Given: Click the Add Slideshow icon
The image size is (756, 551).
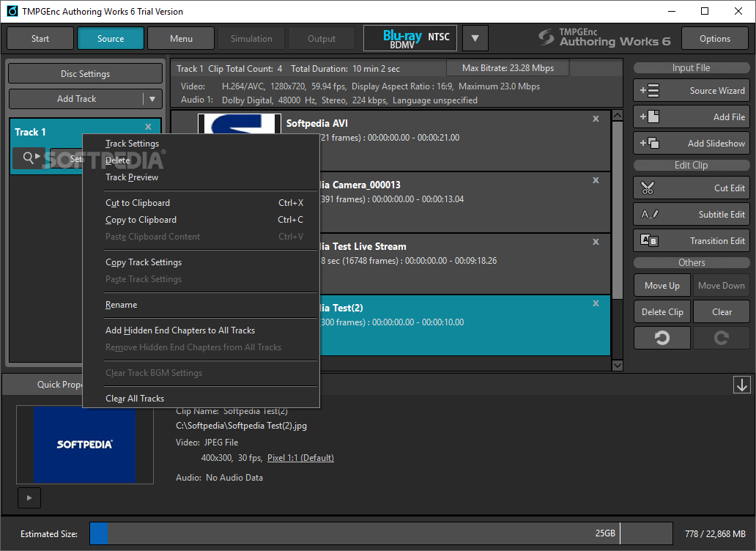Looking at the screenshot, I should pos(650,143).
